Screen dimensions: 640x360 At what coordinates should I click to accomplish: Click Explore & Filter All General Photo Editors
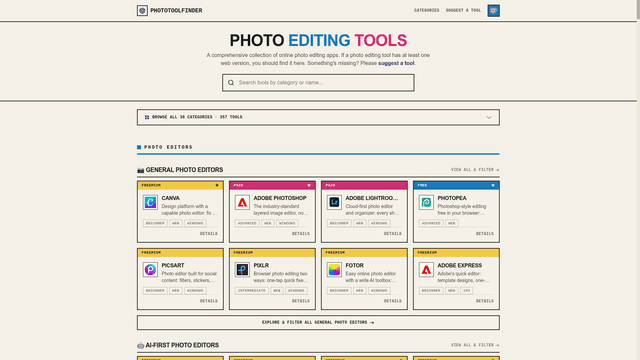pos(318,322)
